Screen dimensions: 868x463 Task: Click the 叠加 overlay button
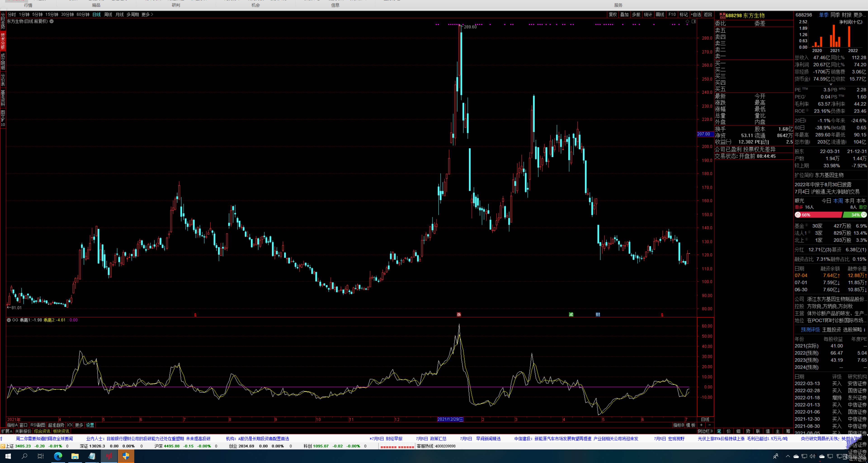pos(624,14)
